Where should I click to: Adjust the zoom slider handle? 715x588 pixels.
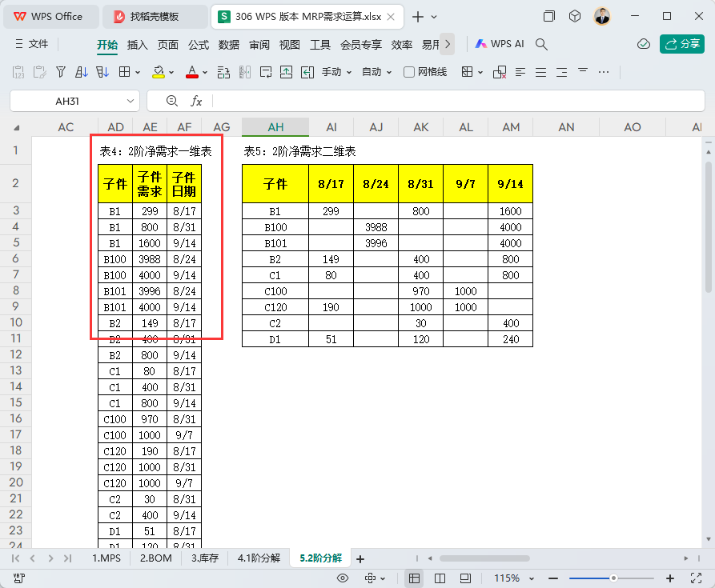pyautogui.click(x=613, y=578)
